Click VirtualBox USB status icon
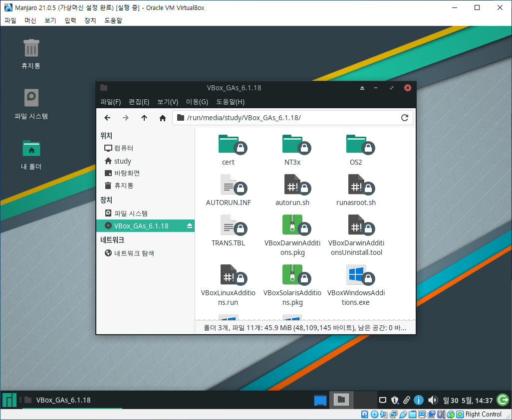The width and height of the screenshot is (512, 420). tap(403, 415)
